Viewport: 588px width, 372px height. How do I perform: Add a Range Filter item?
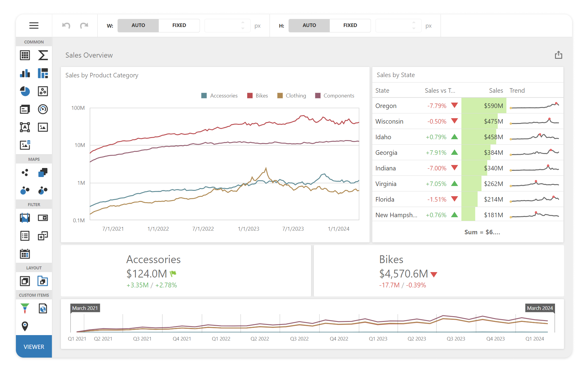pyautogui.click(x=25, y=218)
